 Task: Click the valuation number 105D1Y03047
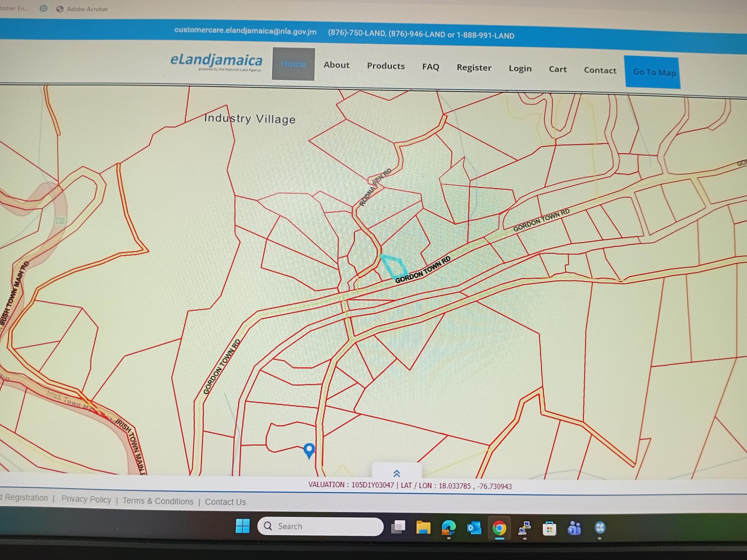(372, 485)
